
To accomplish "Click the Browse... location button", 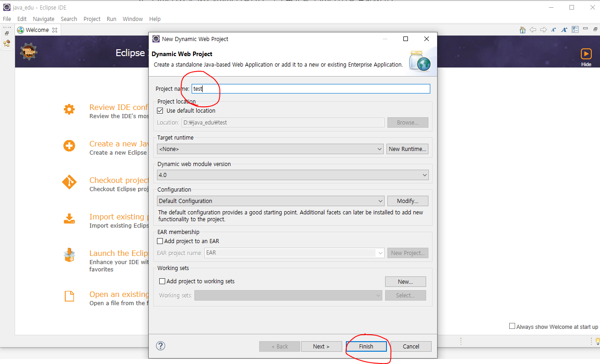I will click(408, 123).
